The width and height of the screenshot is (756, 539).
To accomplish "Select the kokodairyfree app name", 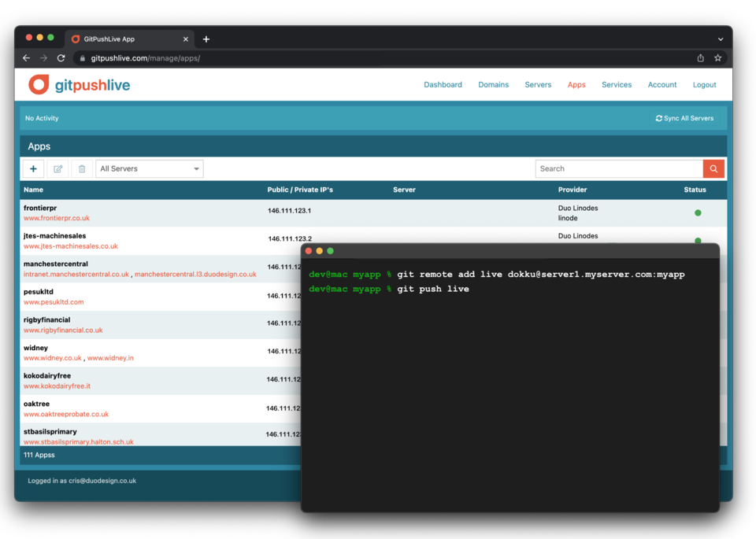I will click(x=46, y=375).
